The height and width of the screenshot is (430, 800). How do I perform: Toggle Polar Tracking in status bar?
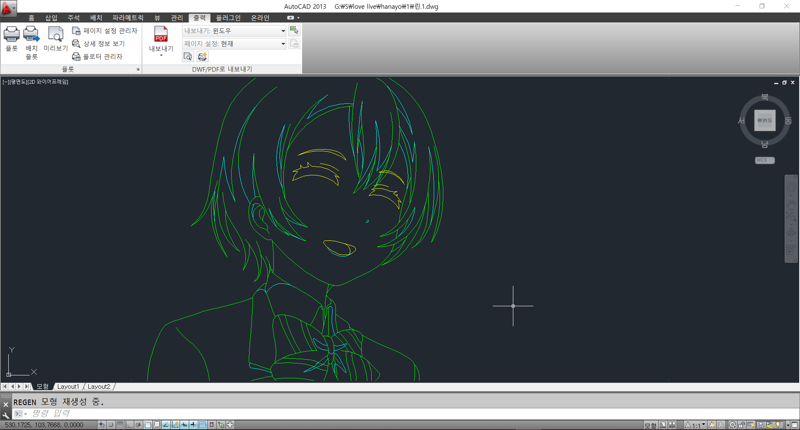tap(138, 425)
